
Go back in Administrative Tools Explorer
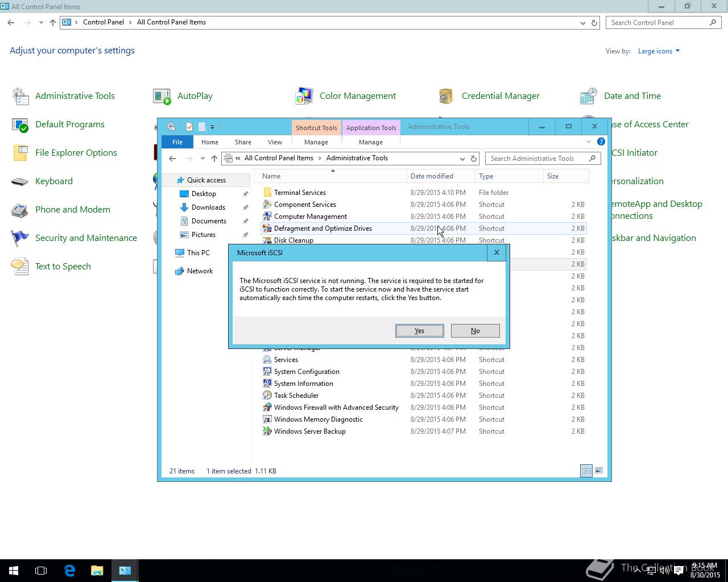pyautogui.click(x=172, y=159)
